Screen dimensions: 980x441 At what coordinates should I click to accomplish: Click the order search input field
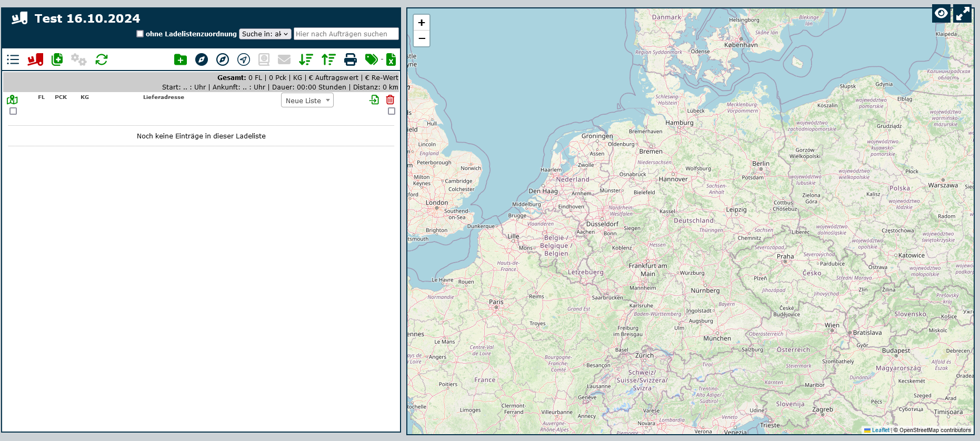pyautogui.click(x=346, y=34)
